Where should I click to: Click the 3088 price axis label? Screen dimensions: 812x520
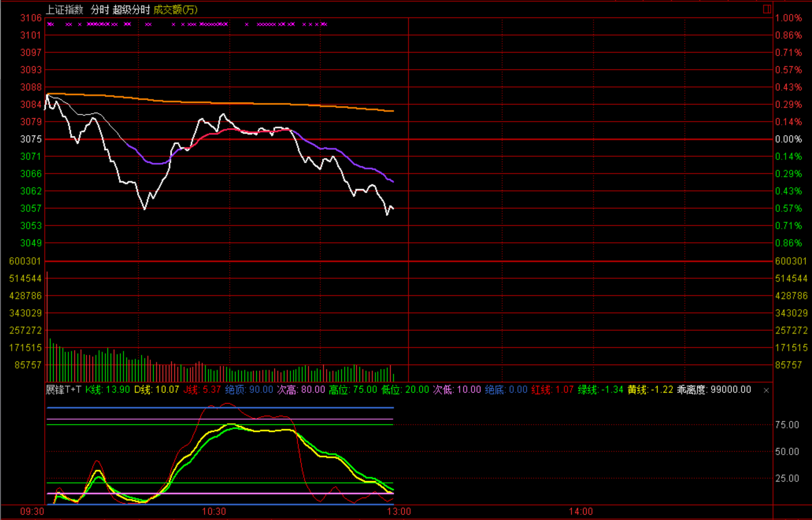[31, 87]
